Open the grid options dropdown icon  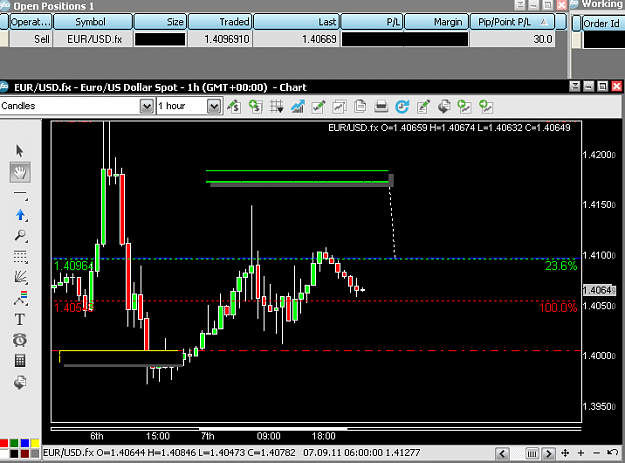(276, 106)
